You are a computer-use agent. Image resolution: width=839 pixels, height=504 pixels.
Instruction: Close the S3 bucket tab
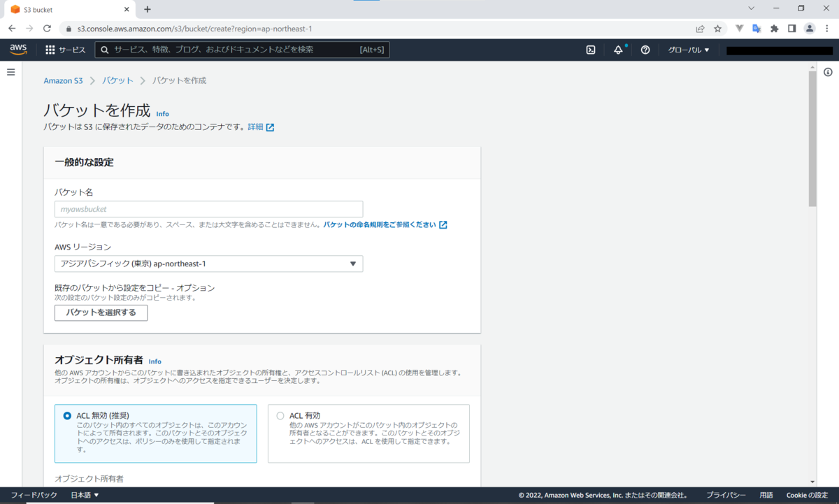[127, 10]
